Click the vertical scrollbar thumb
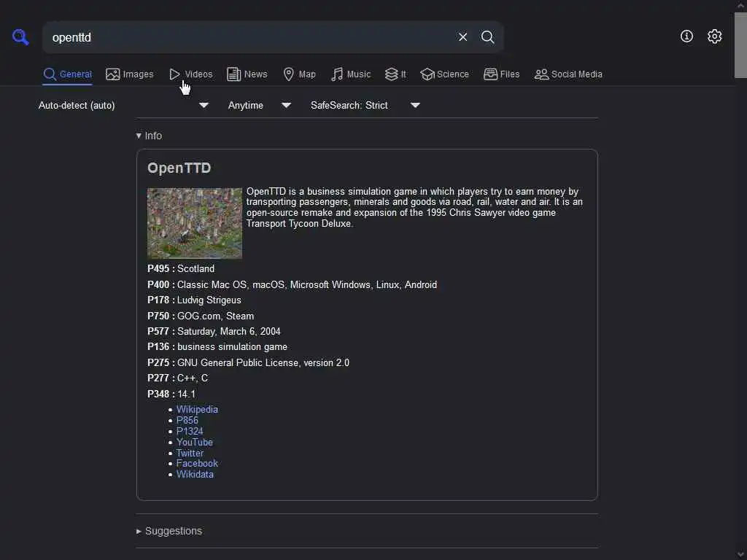 [x=740, y=45]
